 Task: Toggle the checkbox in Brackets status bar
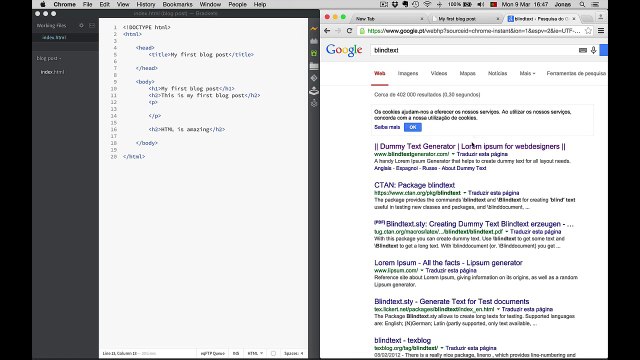click(x=273, y=353)
